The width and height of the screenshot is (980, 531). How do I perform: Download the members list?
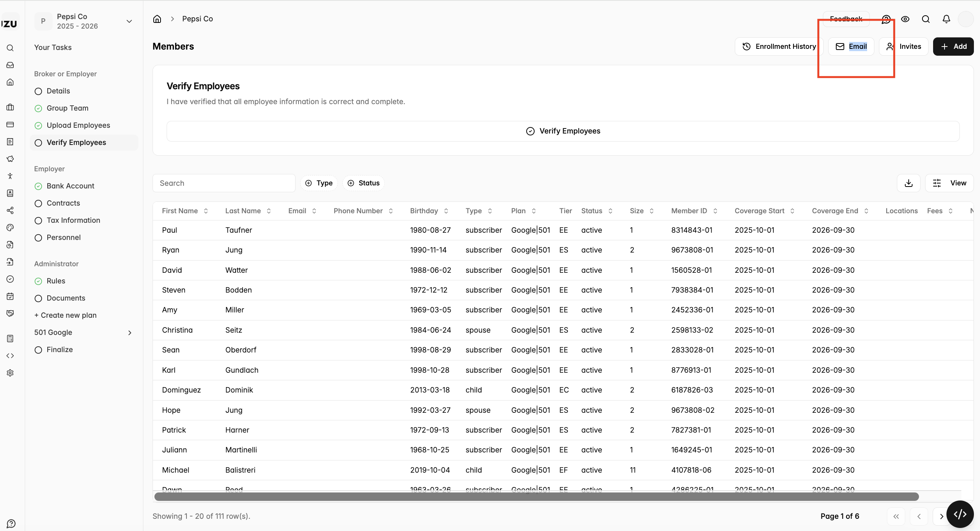pos(909,183)
